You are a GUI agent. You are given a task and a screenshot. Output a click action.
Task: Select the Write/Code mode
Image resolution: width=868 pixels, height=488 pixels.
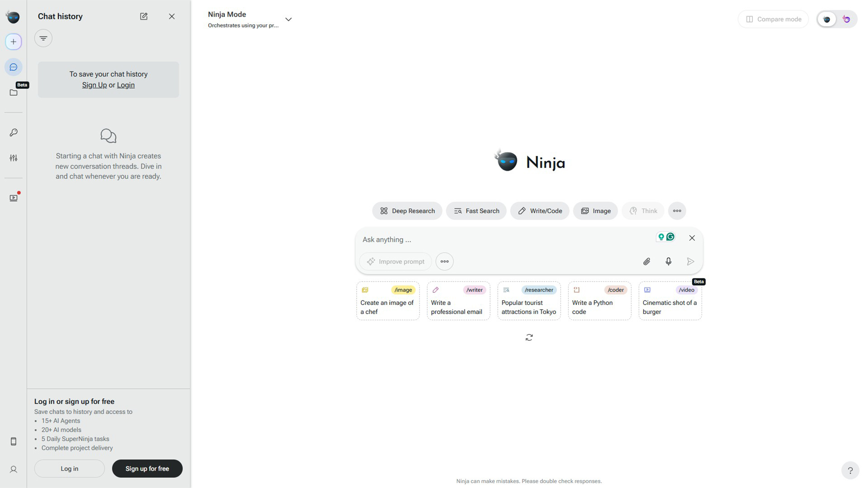coord(540,211)
